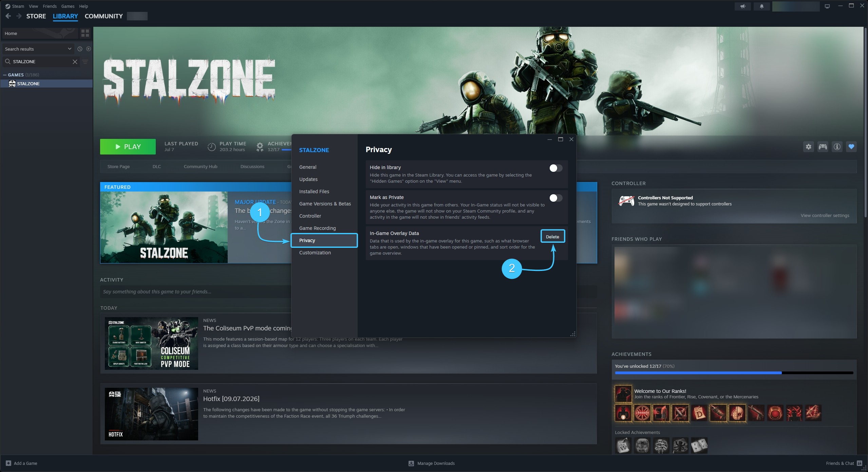The width and height of the screenshot is (868, 472).
Task: Select Installed Files in properties sidebar
Action: click(324, 192)
